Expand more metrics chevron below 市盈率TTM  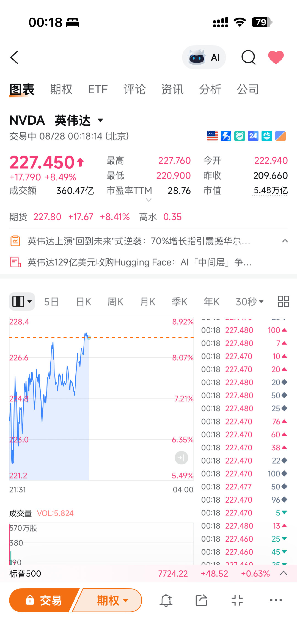(x=149, y=200)
